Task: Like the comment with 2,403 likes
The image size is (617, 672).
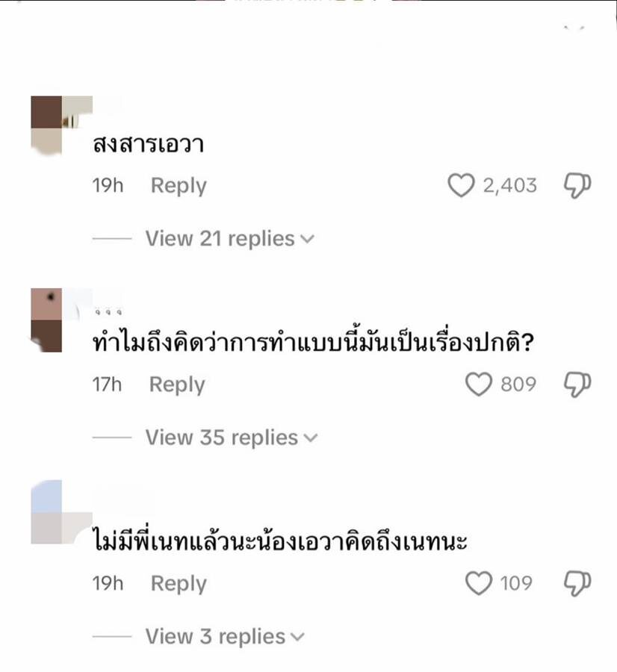Action: pos(461,186)
